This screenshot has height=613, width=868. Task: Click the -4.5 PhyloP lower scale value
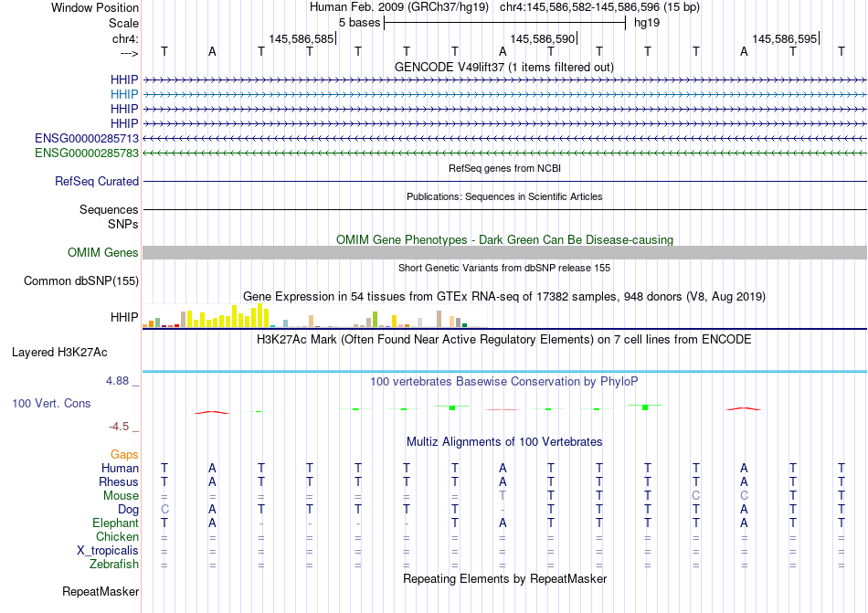(x=119, y=427)
